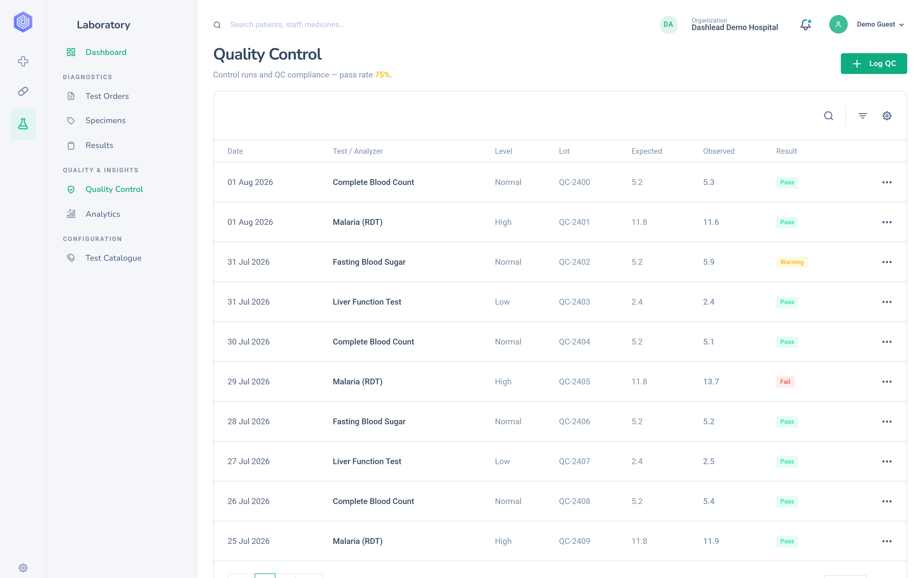Image resolution: width=924 pixels, height=578 pixels.
Task: Click the Warning badge for QC-2402
Action: click(x=792, y=262)
